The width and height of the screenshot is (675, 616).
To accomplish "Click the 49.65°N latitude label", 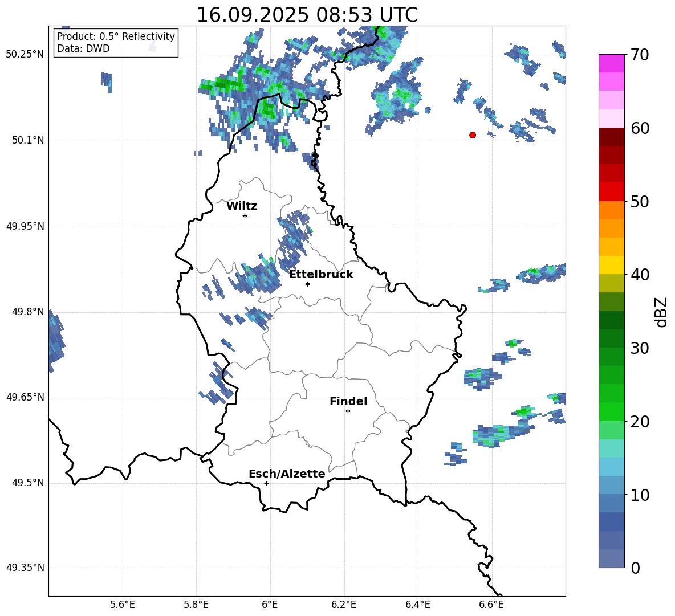I will [25, 397].
